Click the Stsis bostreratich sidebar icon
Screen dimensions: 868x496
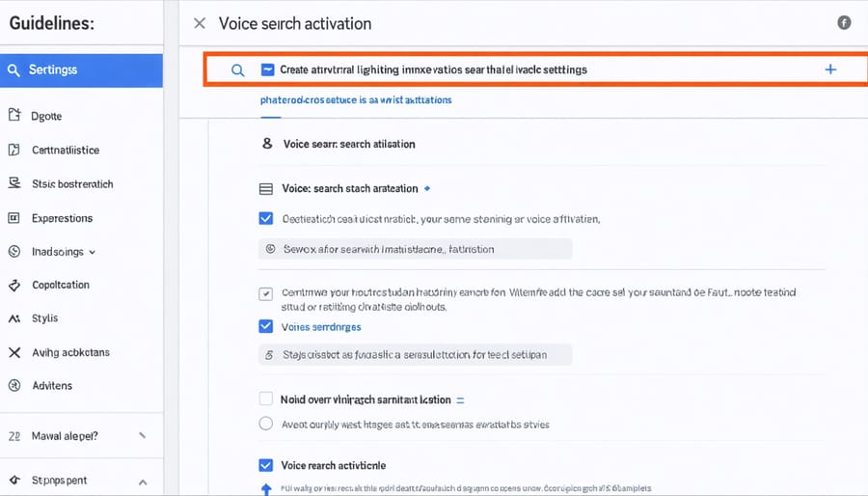click(x=14, y=183)
